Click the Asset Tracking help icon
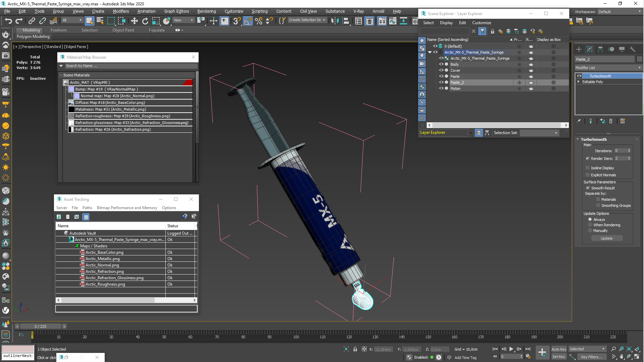The height and width of the screenshot is (362, 644). click(x=185, y=217)
